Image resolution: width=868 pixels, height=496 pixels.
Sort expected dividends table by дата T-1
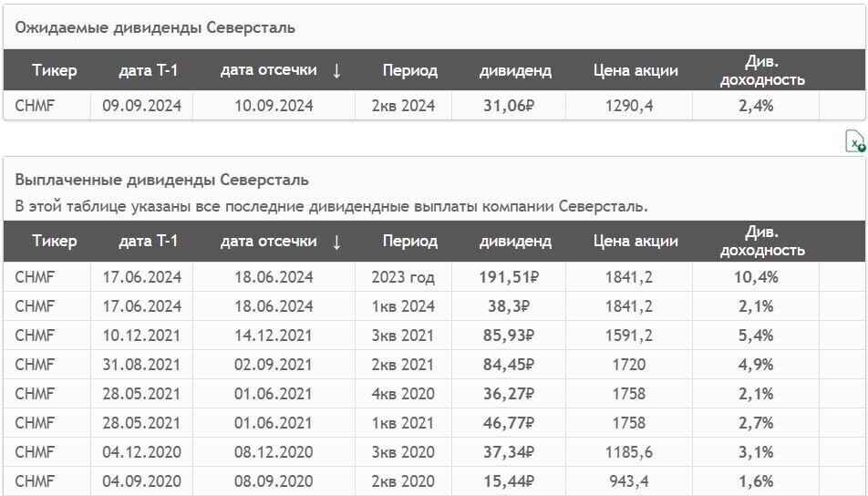(148, 70)
